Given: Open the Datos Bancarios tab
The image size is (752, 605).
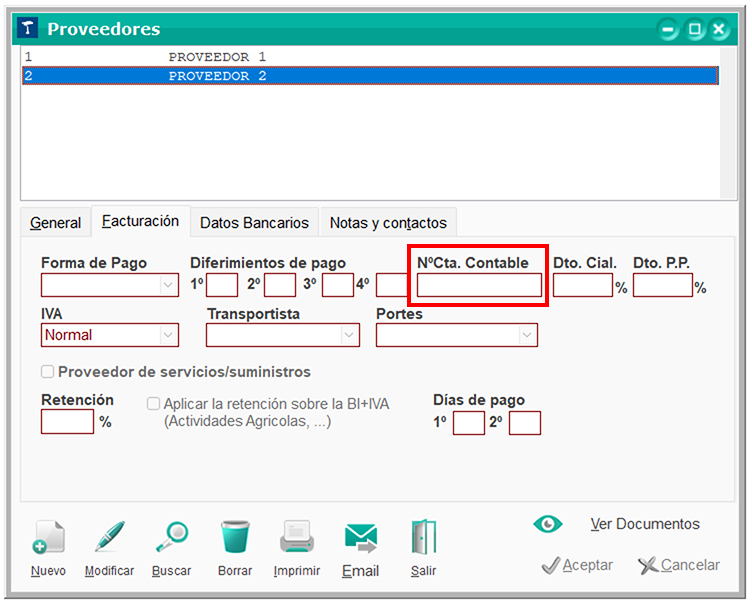Looking at the screenshot, I should [254, 223].
